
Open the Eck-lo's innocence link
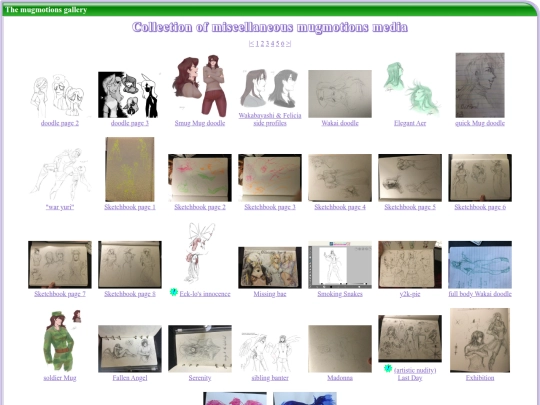coord(205,294)
